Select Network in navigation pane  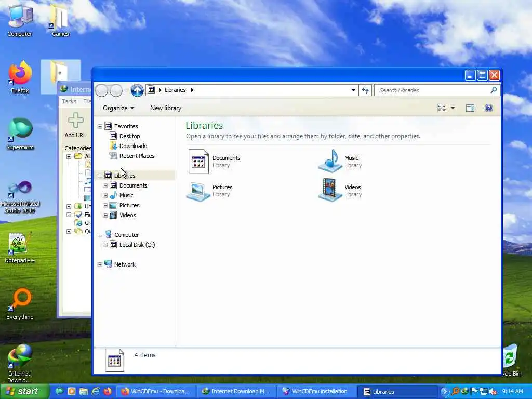pos(125,264)
